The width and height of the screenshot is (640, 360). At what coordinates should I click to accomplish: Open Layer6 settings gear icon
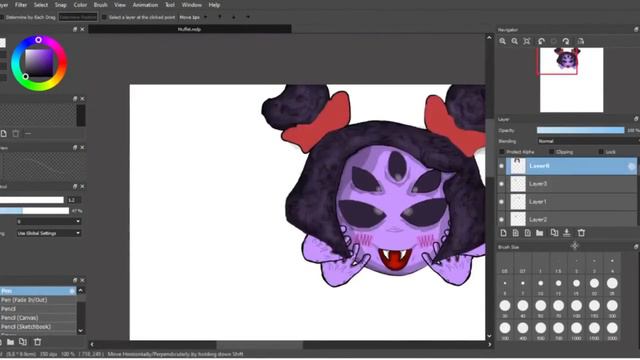coord(631,166)
